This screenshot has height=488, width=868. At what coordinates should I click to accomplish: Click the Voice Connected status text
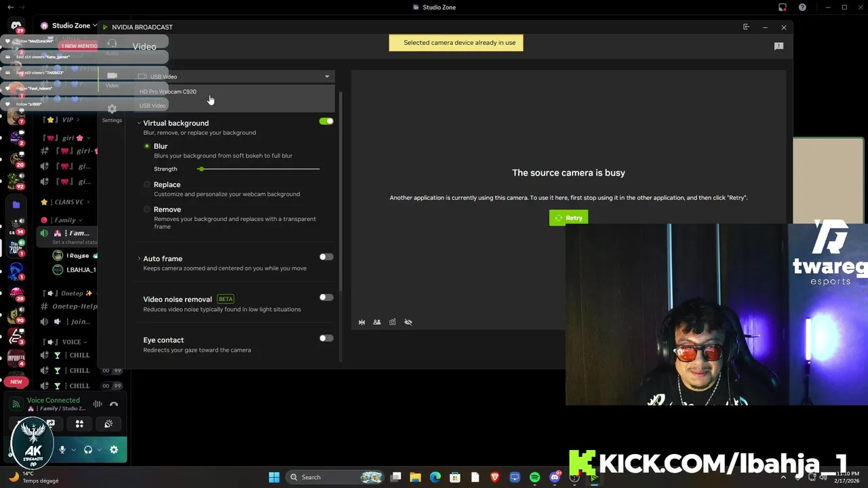(x=54, y=400)
